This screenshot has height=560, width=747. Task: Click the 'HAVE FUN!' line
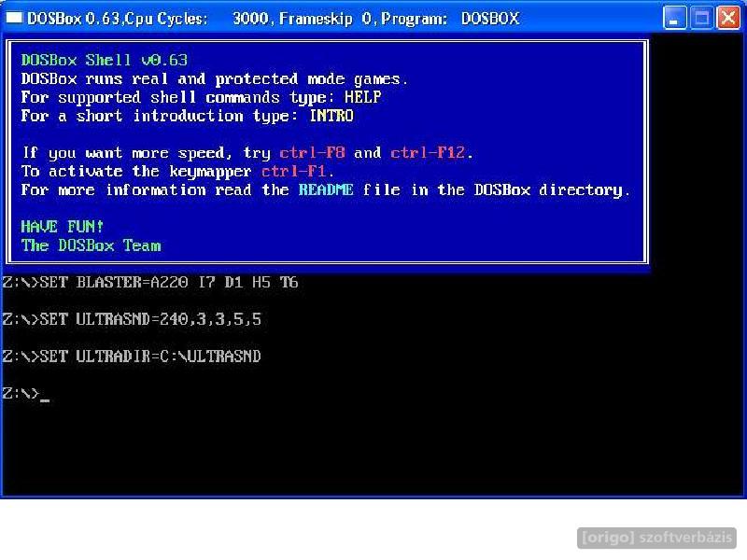point(62,227)
